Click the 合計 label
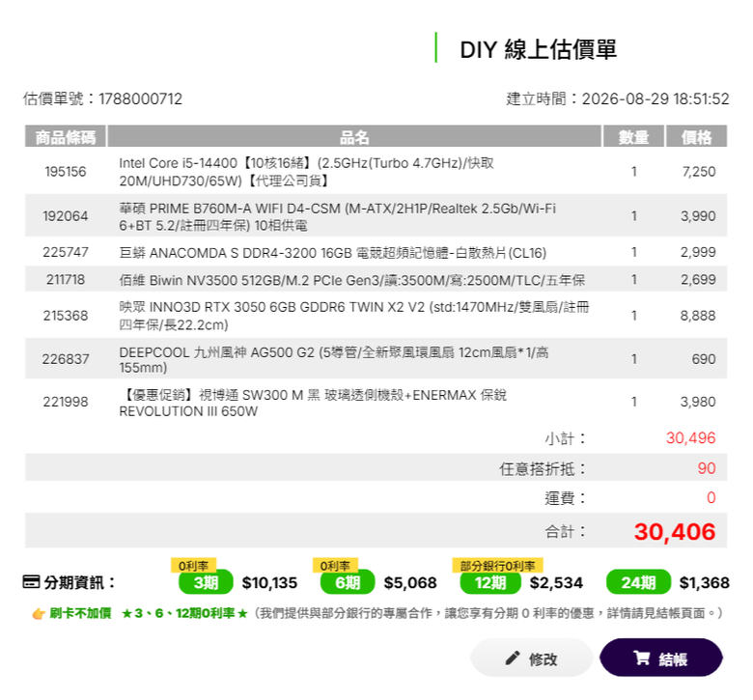 (565, 531)
